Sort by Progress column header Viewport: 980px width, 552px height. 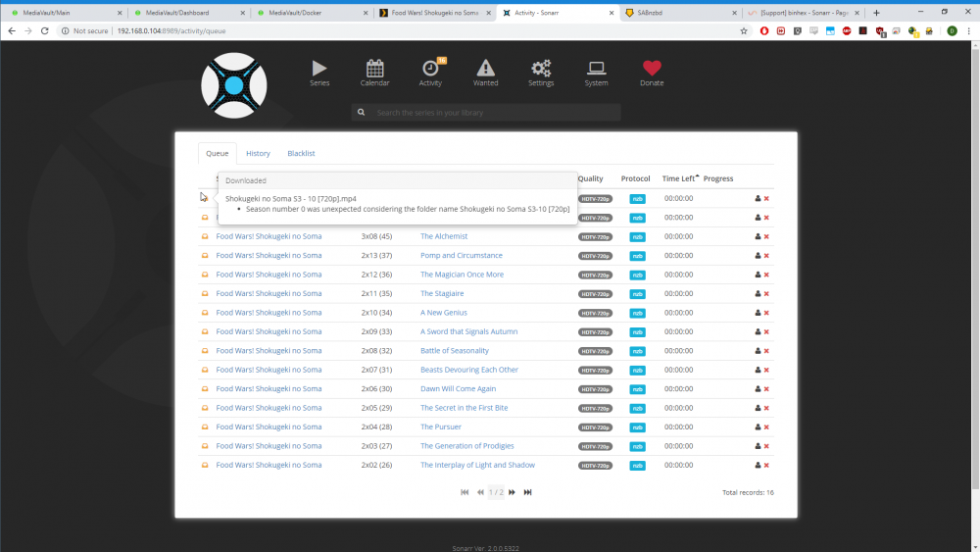[718, 178]
